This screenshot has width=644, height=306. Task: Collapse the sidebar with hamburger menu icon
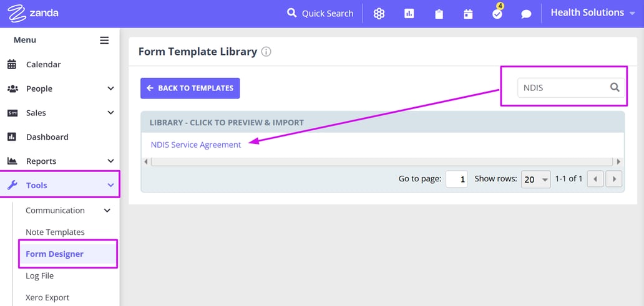(x=104, y=41)
